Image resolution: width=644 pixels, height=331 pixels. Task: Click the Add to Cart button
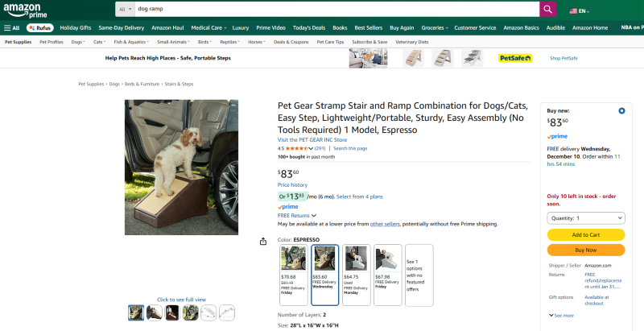coord(586,234)
